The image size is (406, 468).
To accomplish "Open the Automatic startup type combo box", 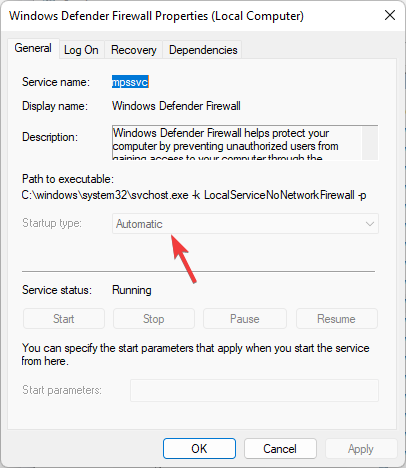I will [245, 224].
